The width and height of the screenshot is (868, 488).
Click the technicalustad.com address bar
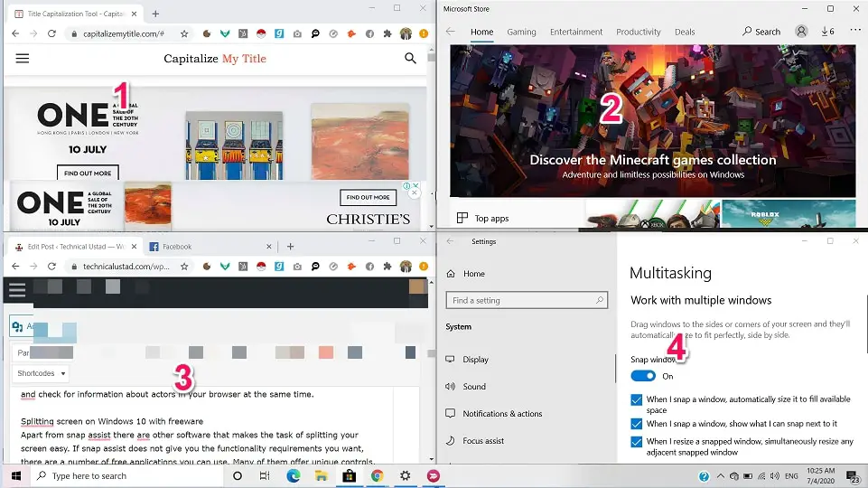[126, 267]
